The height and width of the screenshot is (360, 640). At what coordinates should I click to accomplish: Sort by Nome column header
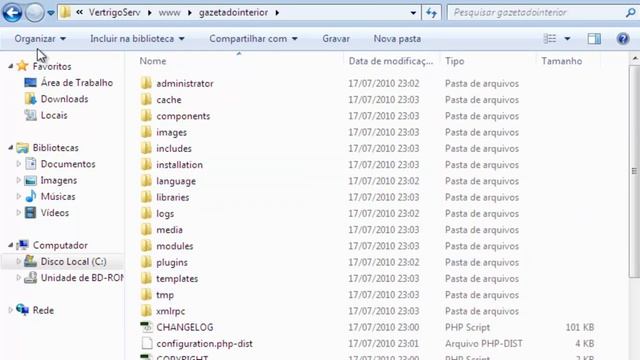153,61
